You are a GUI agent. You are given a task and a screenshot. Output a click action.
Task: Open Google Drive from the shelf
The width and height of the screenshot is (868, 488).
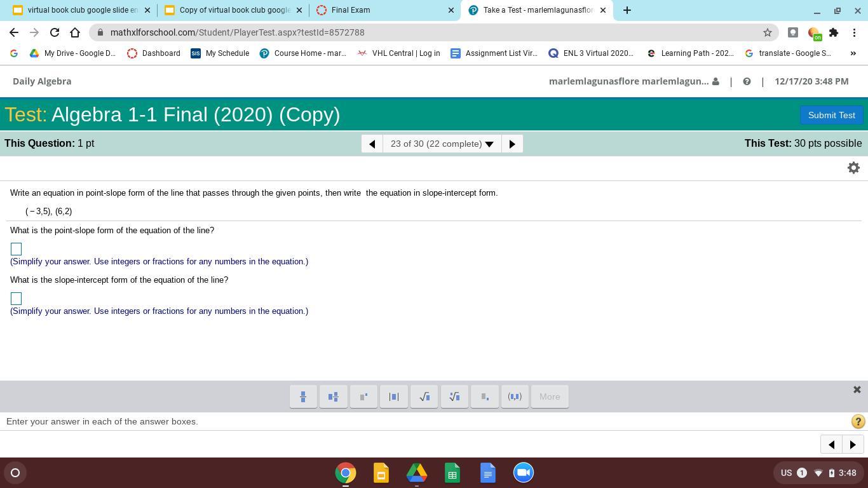[x=417, y=473]
